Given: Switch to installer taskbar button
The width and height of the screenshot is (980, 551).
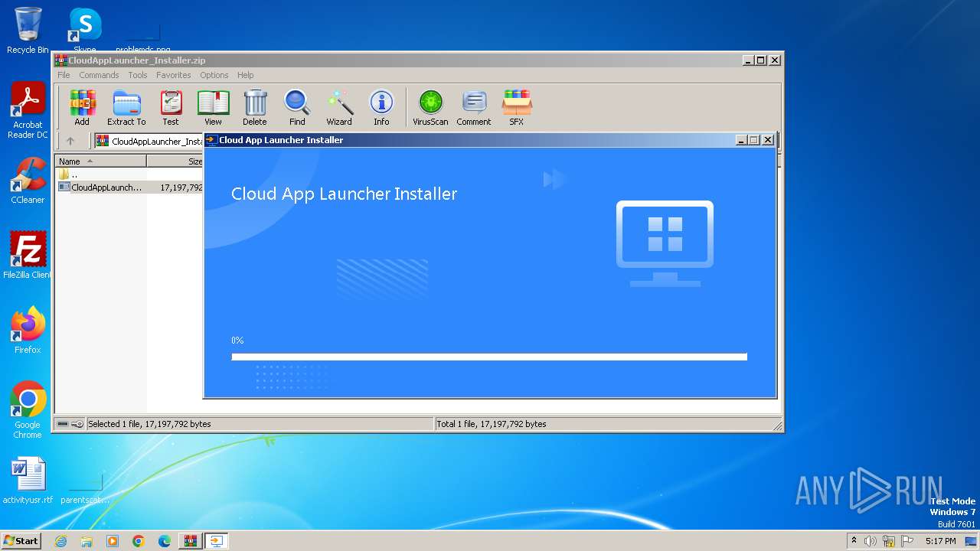Looking at the screenshot, I should click(216, 541).
